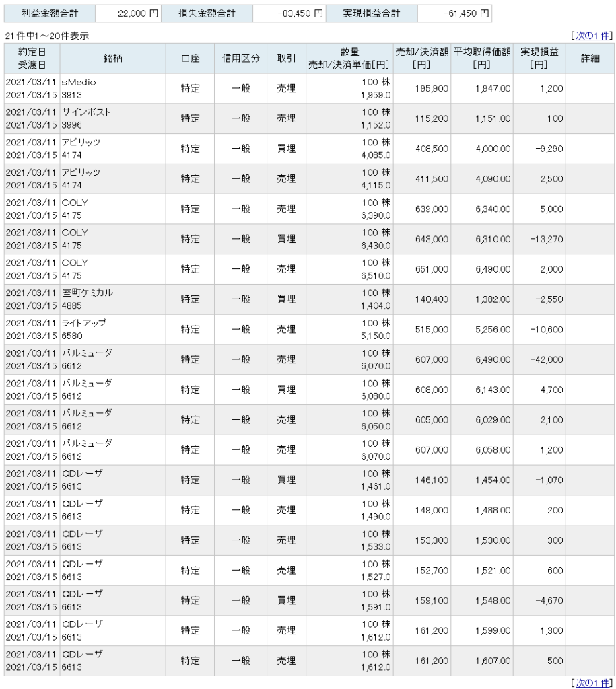The height and width of the screenshot is (689, 616).
Task: Click the 取引 column header
Action: (286, 59)
